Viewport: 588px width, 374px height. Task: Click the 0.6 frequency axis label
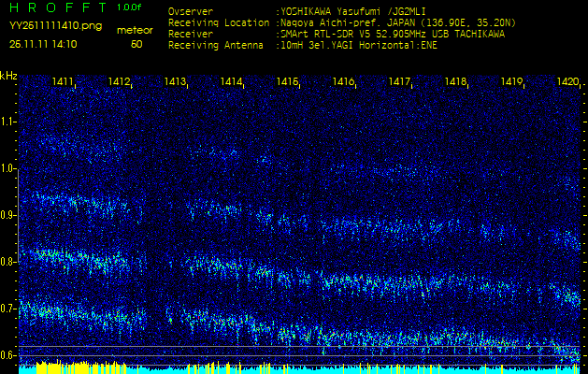8,354
